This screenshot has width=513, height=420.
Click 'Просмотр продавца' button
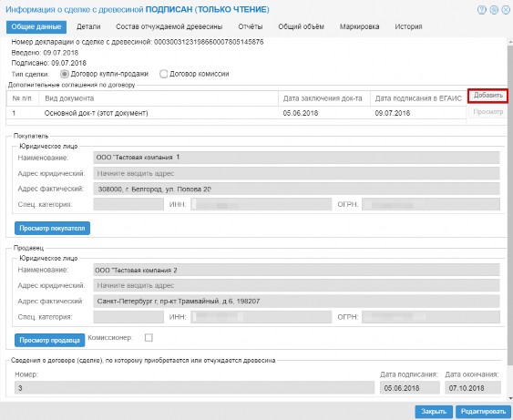(50, 340)
